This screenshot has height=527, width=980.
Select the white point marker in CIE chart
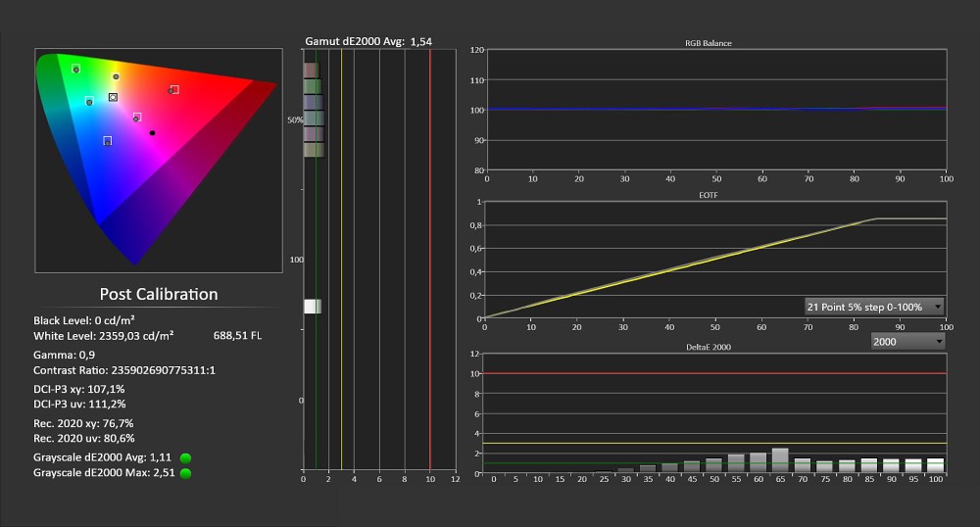114,97
